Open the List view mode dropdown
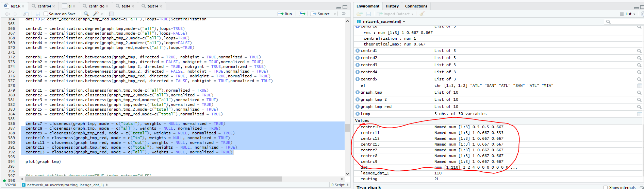 (x=628, y=14)
